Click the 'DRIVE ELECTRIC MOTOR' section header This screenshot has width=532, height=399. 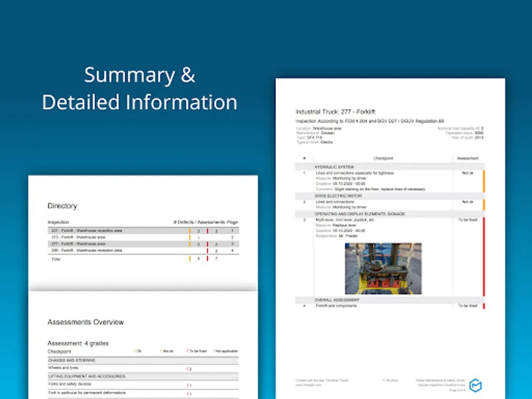pos(390,196)
